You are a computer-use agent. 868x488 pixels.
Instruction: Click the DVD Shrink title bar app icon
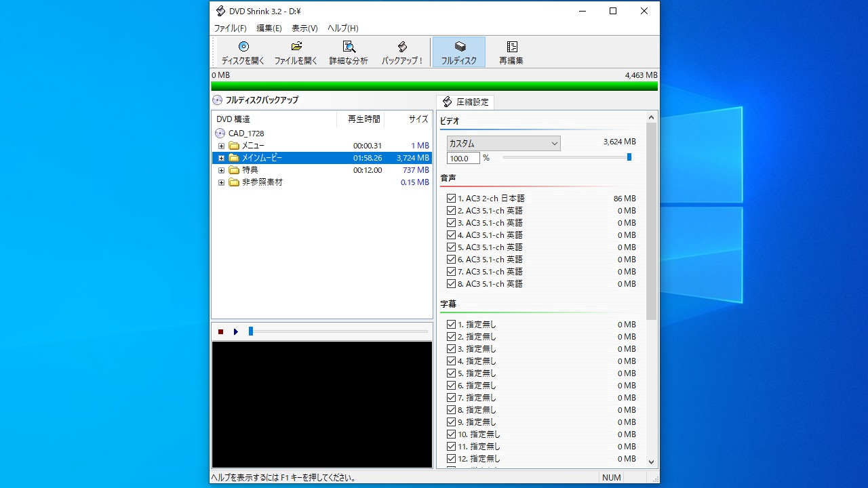pyautogui.click(x=220, y=11)
